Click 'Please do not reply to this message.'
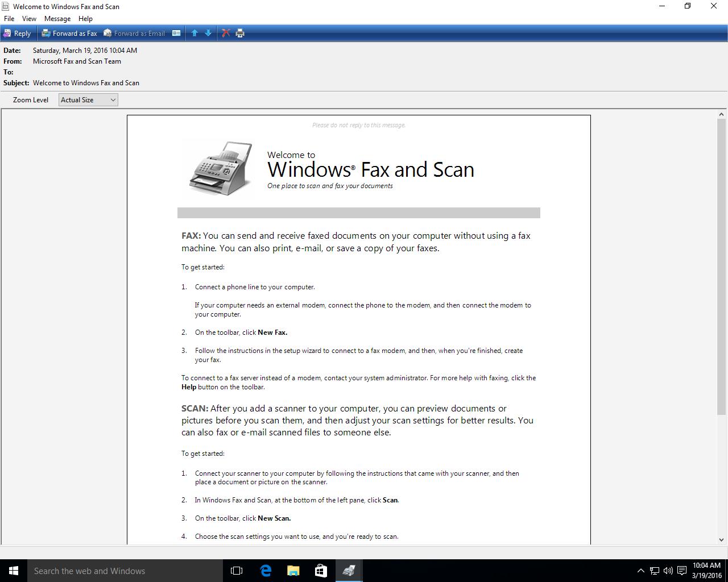The image size is (728, 582). [359, 125]
